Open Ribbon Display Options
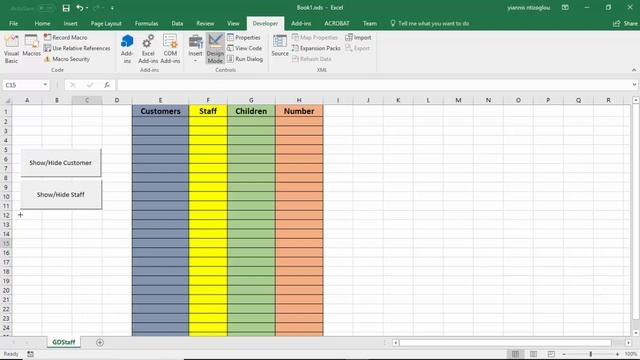640x360 pixels. click(565, 8)
